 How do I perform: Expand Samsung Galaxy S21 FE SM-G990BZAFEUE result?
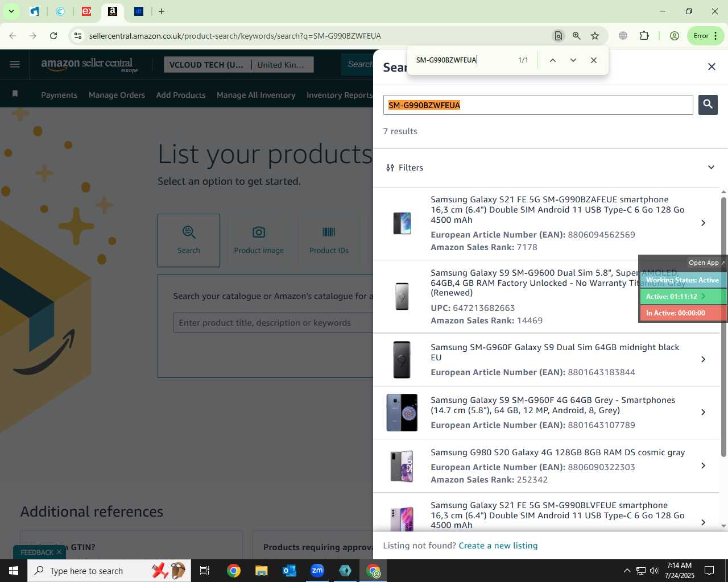pyautogui.click(x=703, y=223)
